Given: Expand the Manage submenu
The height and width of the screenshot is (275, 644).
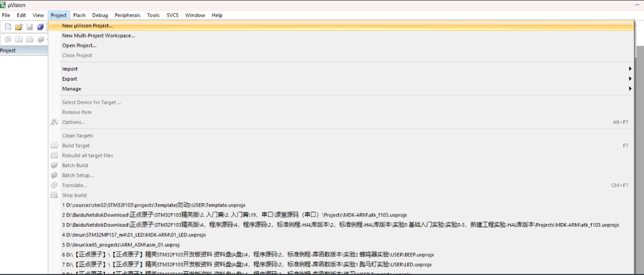Looking at the screenshot, I should point(341,89).
